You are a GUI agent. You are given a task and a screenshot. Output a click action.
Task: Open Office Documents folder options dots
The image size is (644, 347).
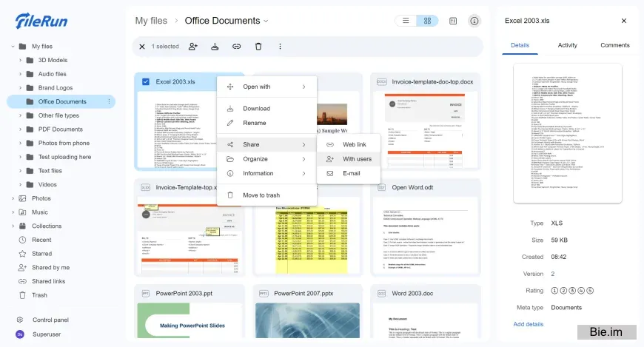(x=110, y=101)
